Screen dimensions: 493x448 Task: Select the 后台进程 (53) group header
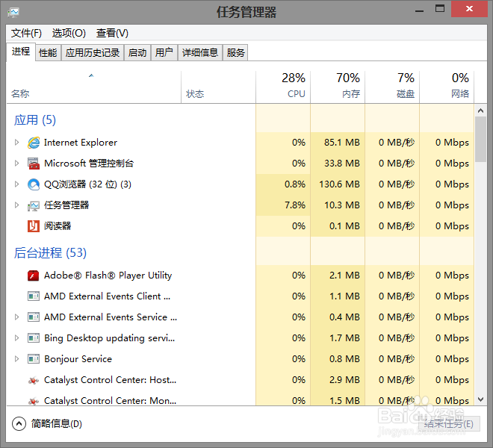[x=50, y=253]
